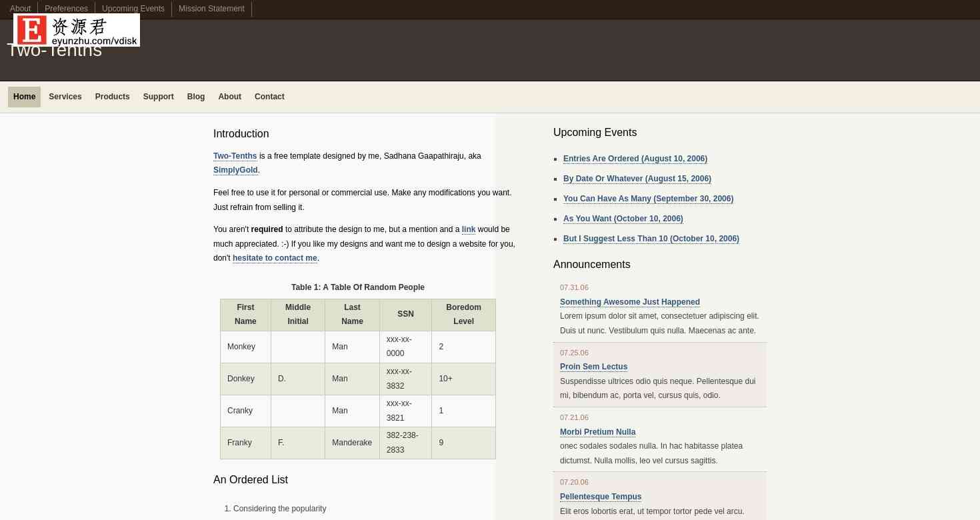Screen dimensions: 980x520
Task: Click list item 'Considering the popularity'
Action: (280, 509)
